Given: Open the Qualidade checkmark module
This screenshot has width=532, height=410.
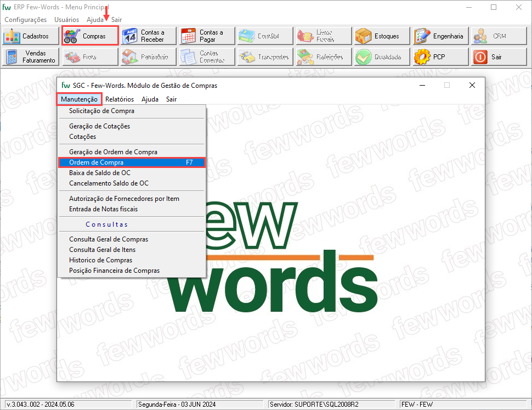Looking at the screenshot, I should click(382, 57).
